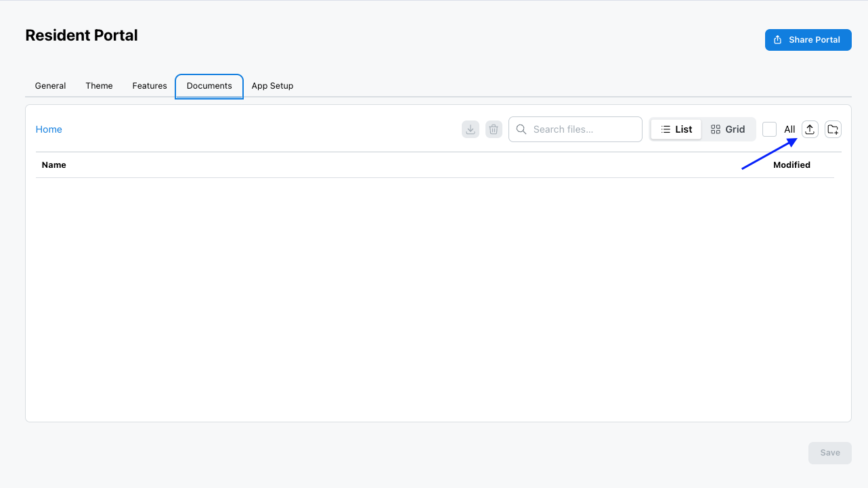Click the download files icon
The image size is (868, 488).
click(x=471, y=129)
